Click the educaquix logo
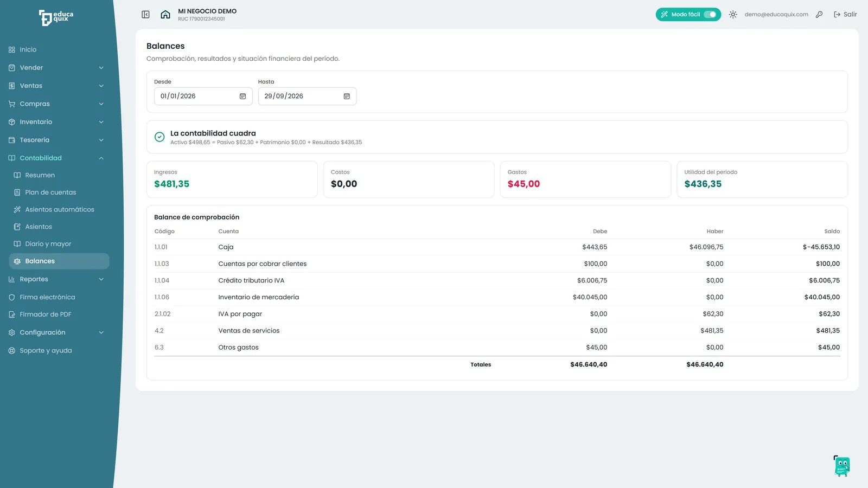The width and height of the screenshot is (868, 488). coord(56,17)
